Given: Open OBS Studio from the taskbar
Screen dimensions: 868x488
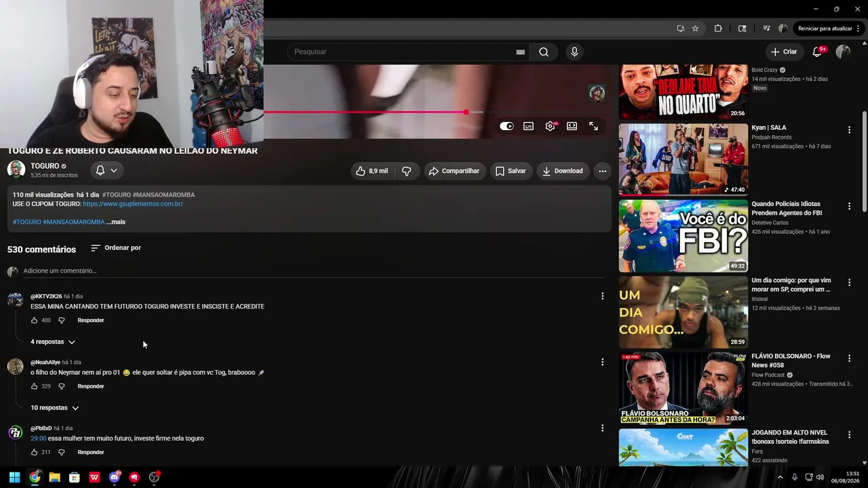Looking at the screenshot, I should (154, 477).
